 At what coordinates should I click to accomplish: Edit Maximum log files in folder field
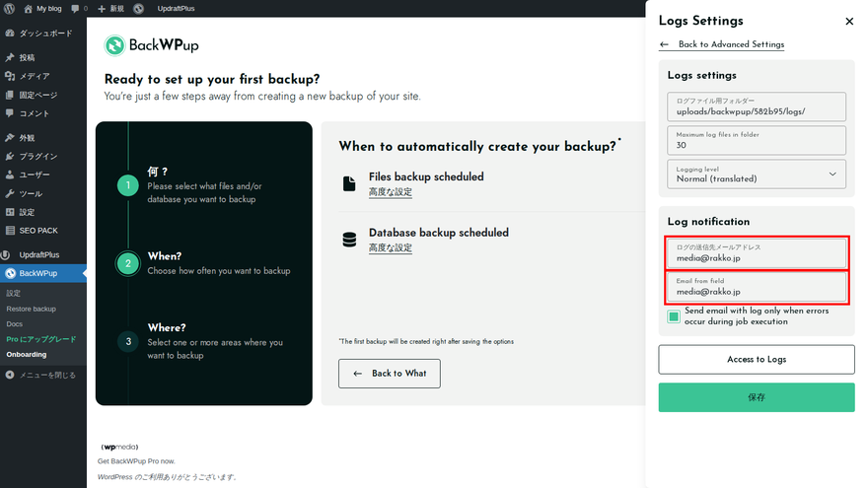(x=757, y=141)
